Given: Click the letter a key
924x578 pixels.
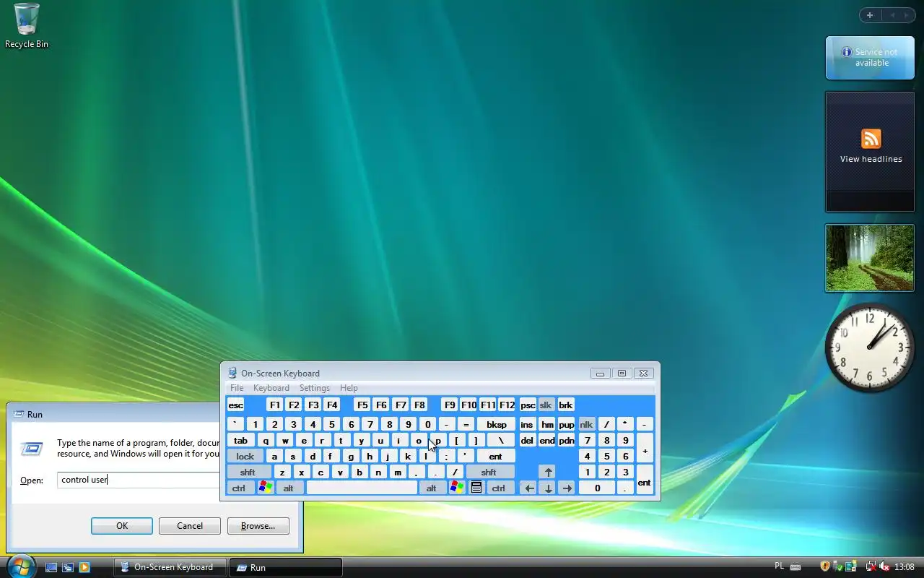Looking at the screenshot, I should (x=274, y=456).
